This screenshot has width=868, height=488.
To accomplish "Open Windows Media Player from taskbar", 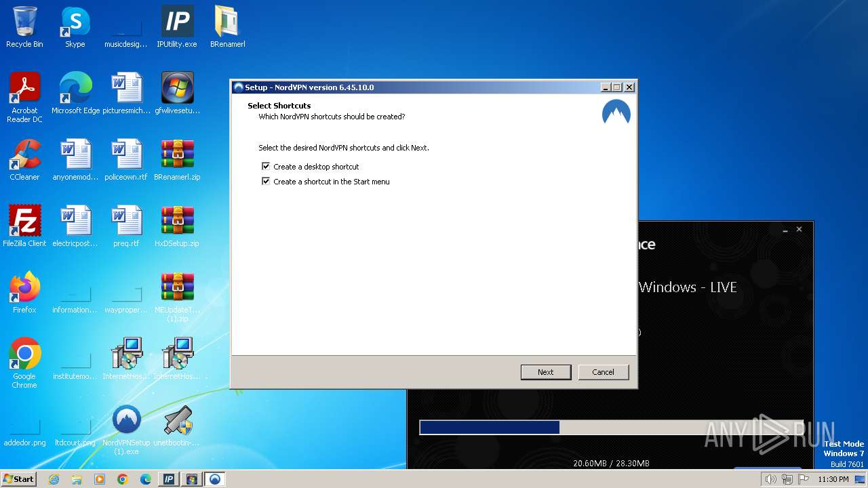I will click(100, 479).
